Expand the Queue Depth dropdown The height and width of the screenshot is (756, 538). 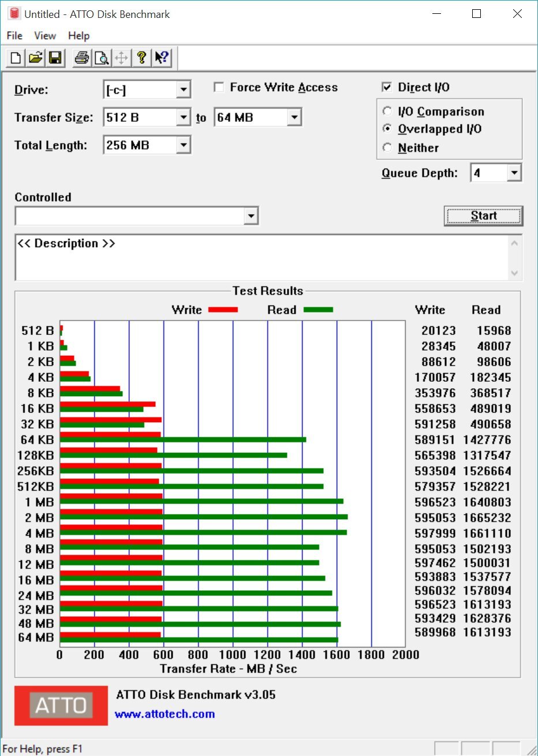pos(514,173)
